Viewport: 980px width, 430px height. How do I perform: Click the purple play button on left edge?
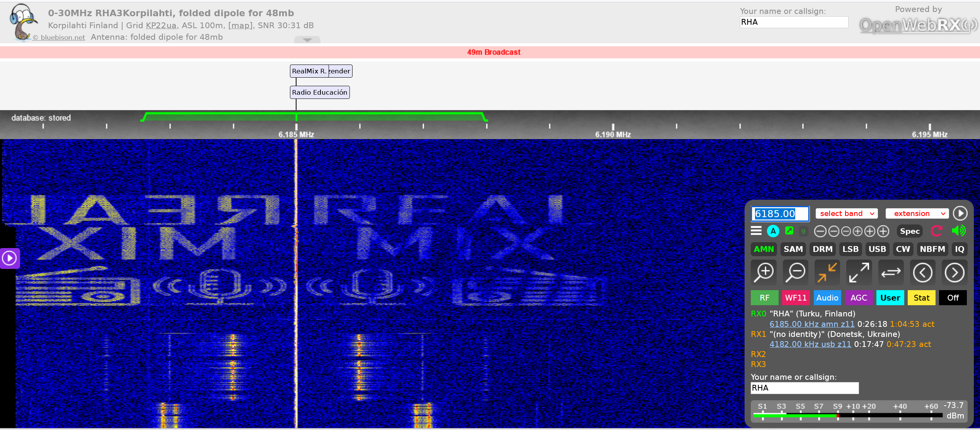point(10,258)
